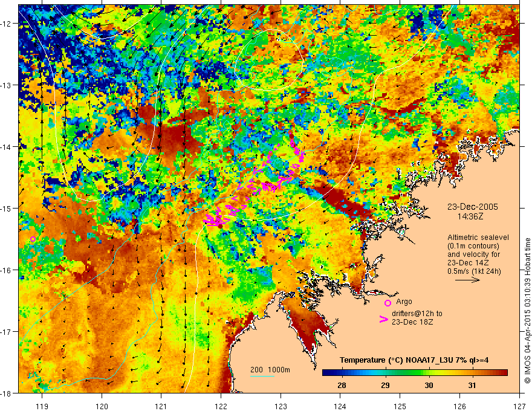Click latitude axis label -18
This screenshot has height=411, width=532.
pyautogui.click(x=7, y=393)
